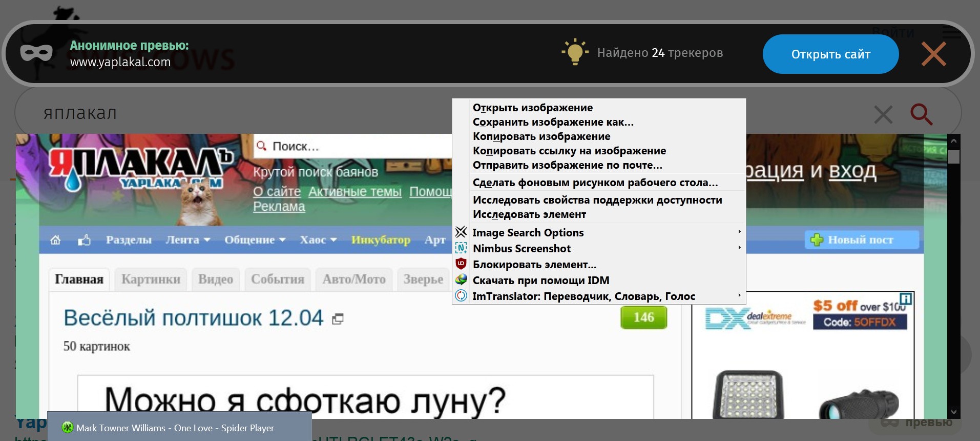Click the green plus icon by Новый пост

817,239
